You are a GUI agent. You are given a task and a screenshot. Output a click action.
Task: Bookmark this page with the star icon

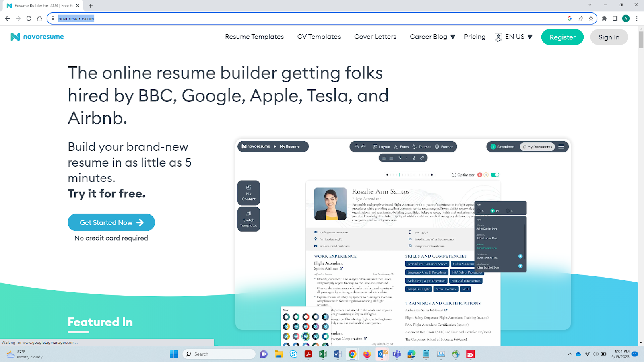tap(591, 19)
